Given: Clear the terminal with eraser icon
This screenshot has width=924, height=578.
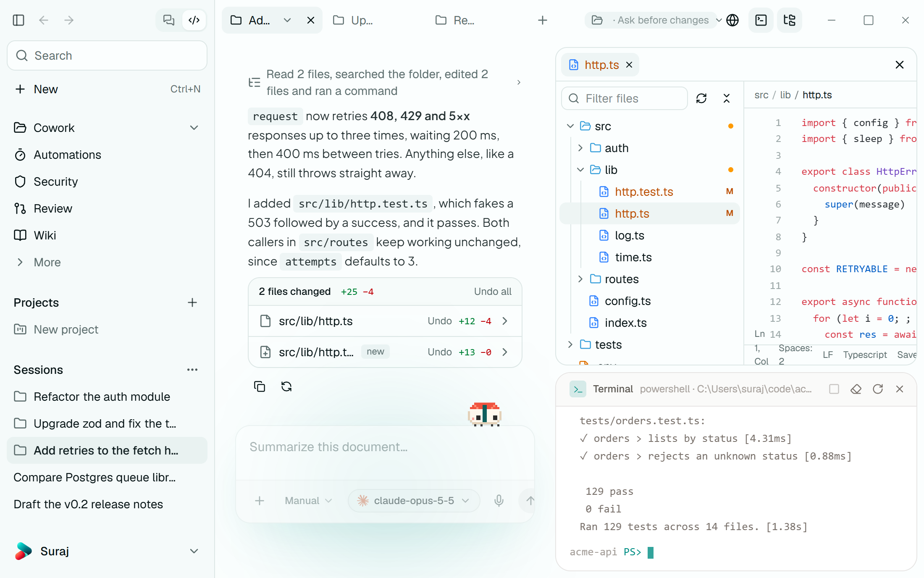Looking at the screenshot, I should pyautogui.click(x=856, y=389).
